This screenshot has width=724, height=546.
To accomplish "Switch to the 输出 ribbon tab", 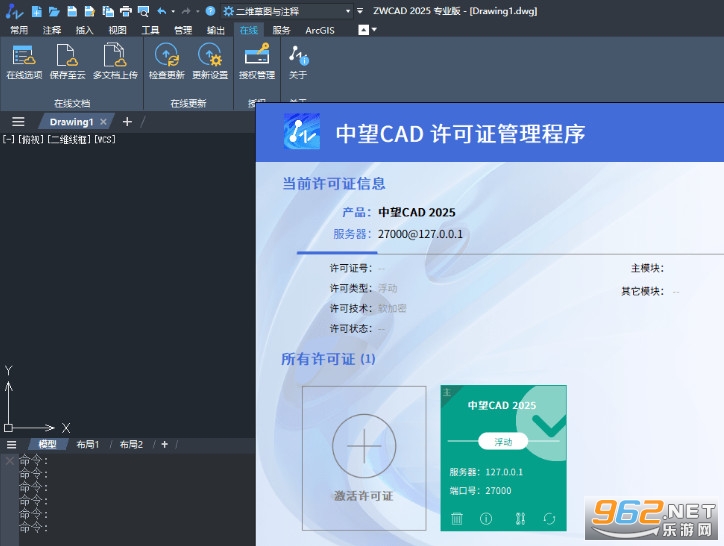I will [x=216, y=30].
